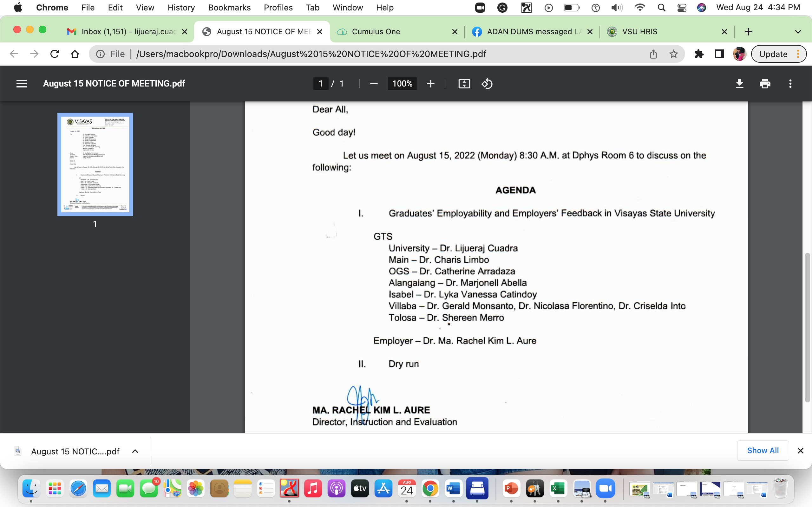Toggle the PDF thumbnail sidebar

tap(22, 83)
